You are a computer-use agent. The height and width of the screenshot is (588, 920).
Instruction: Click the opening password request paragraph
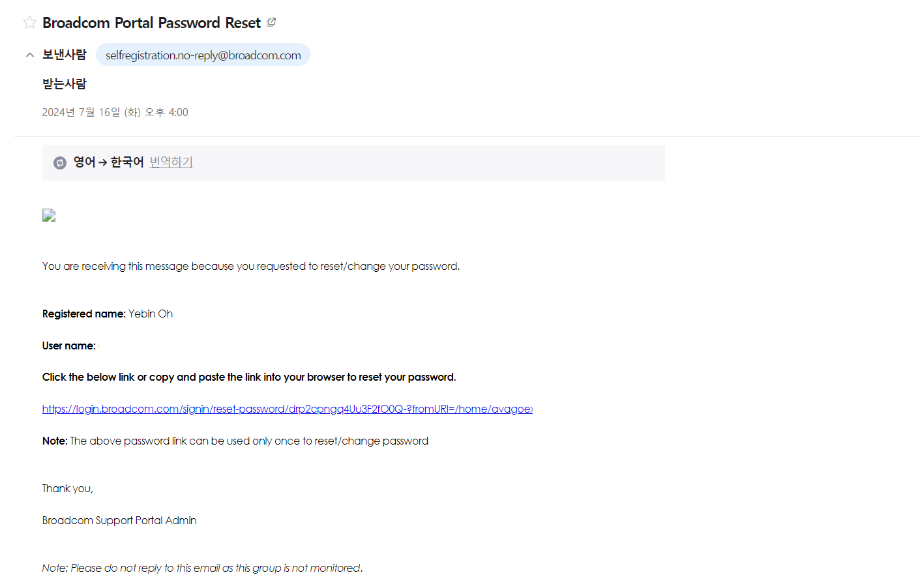pyautogui.click(x=251, y=266)
